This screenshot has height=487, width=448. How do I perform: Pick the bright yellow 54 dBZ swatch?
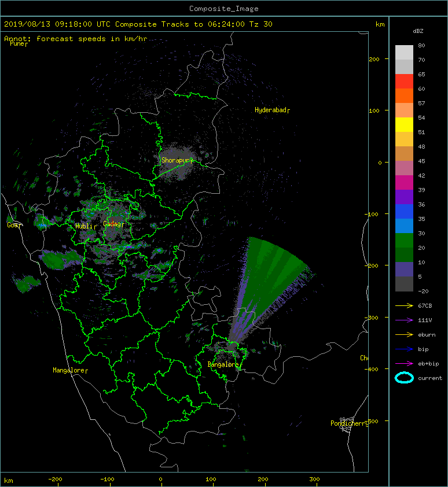404,124
